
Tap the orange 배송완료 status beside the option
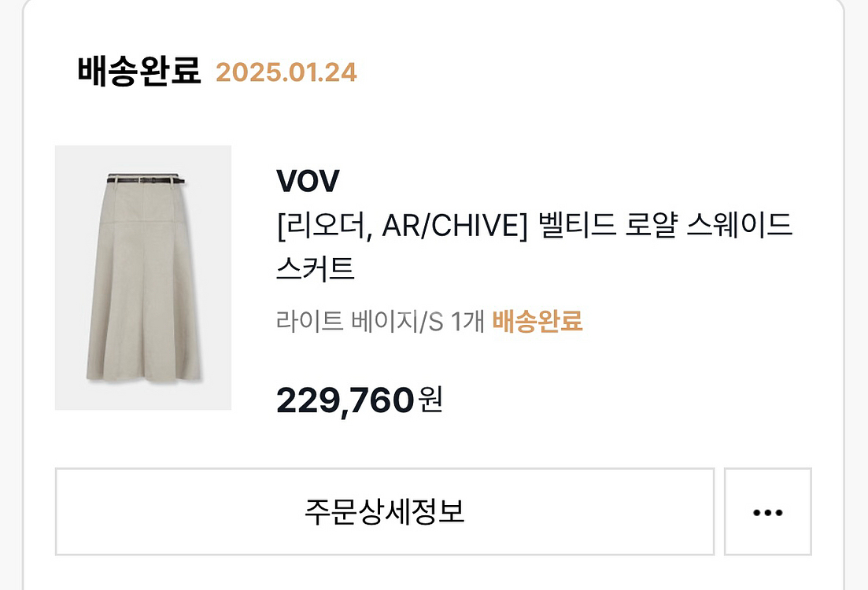tap(537, 321)
